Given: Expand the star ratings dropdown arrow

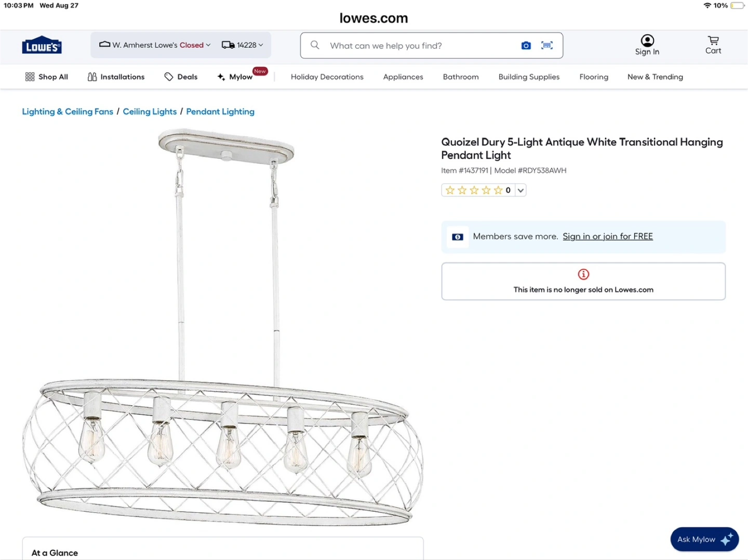Looking at the screenshot, I should pyautogui.click(x=520, y=190).
